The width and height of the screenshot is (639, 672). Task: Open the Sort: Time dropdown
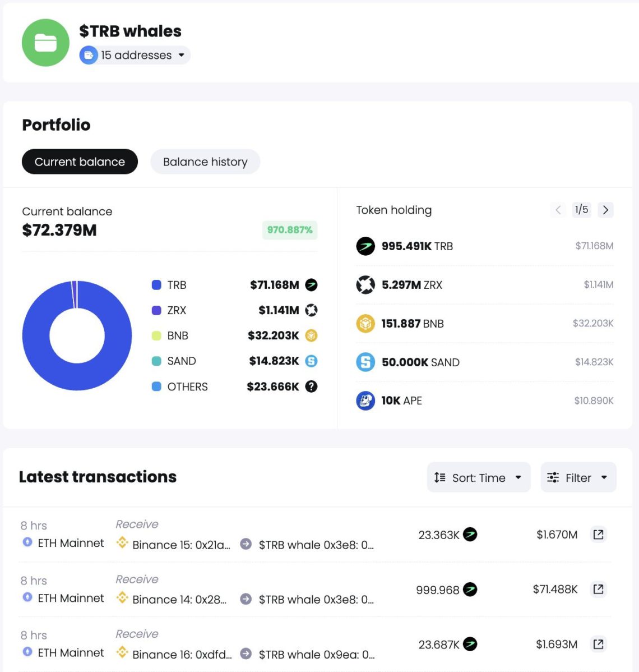[478, 477]
